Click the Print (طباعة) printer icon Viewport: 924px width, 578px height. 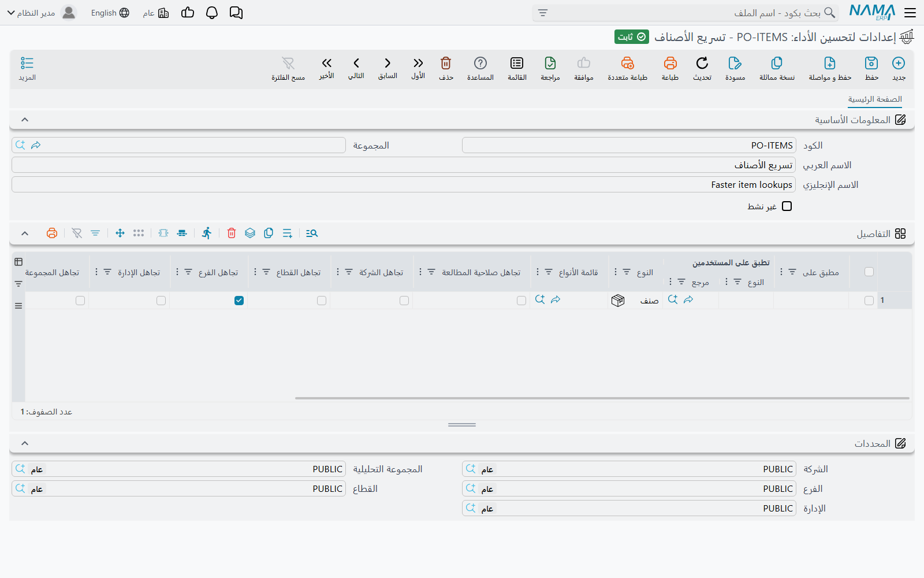(670, 63)
